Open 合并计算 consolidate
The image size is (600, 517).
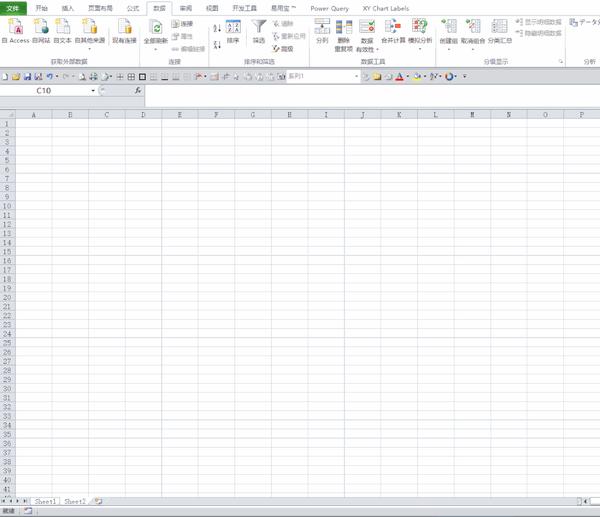tap(393, 31)
